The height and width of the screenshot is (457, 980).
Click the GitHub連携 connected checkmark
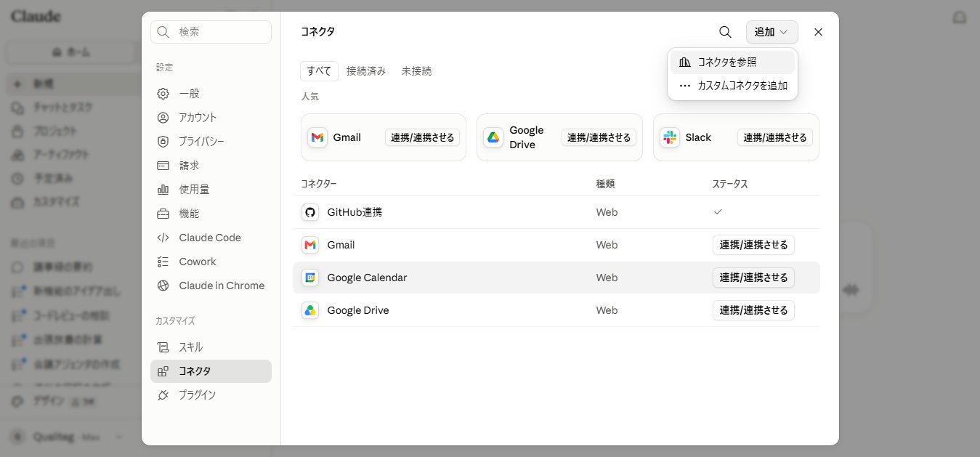coord(718,211)
